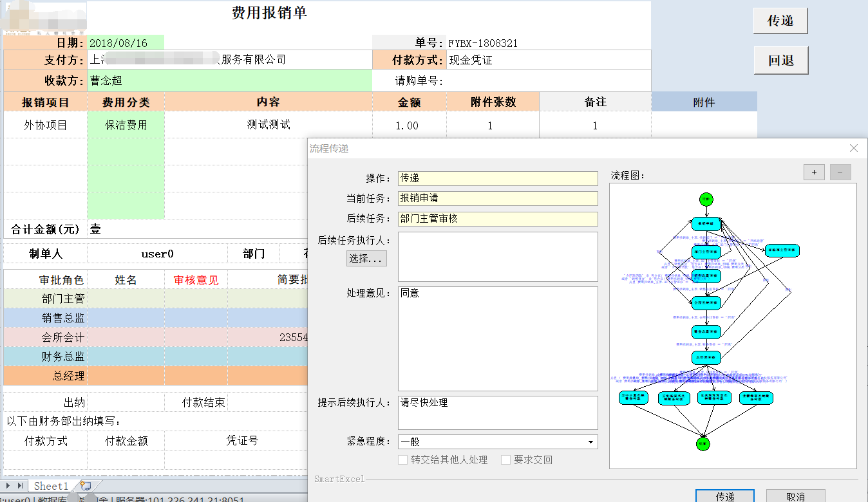Click the insert new worksheet icon

(x=86, y=486)
